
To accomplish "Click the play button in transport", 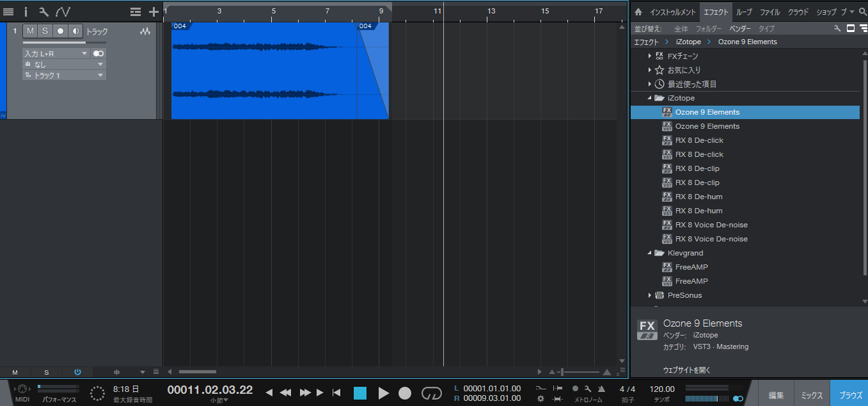I will coord(383,393).
